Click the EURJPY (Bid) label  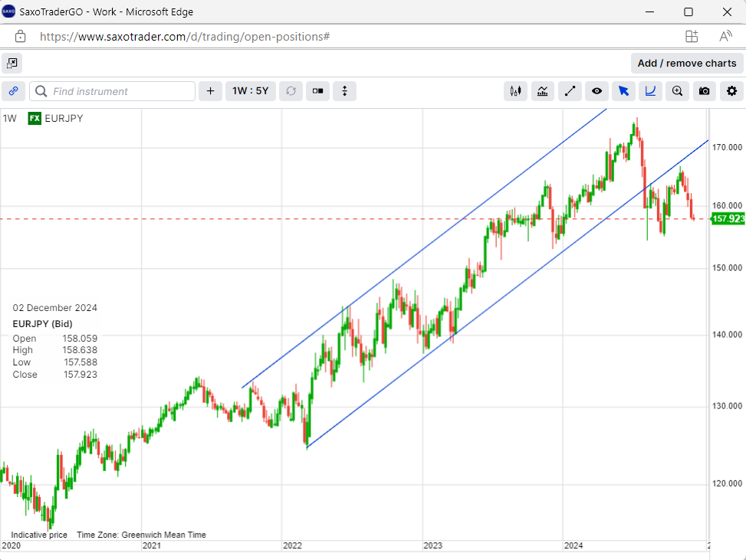[x=42, y=324]
